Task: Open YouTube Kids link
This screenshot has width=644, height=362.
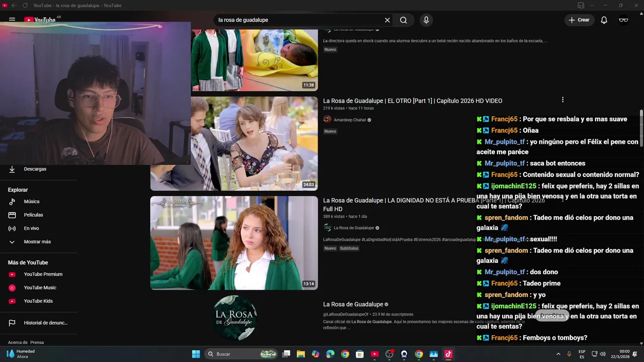Action: pos(39,301)
